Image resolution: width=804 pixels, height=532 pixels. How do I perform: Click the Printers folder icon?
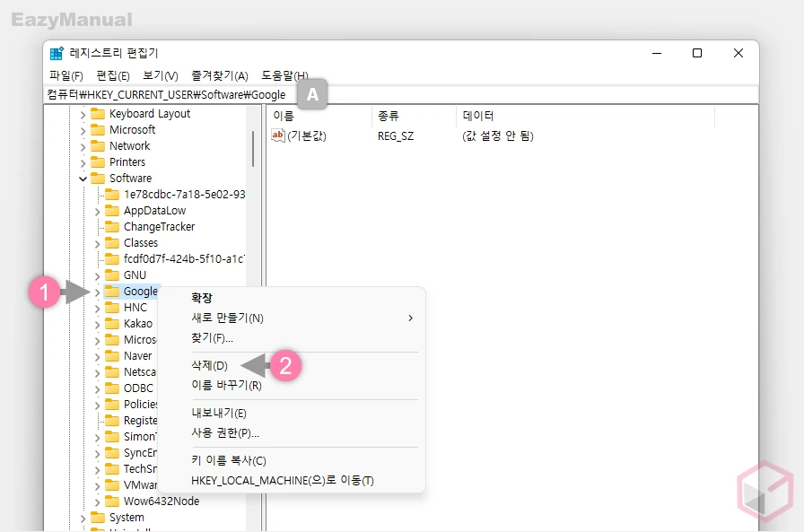98,162
